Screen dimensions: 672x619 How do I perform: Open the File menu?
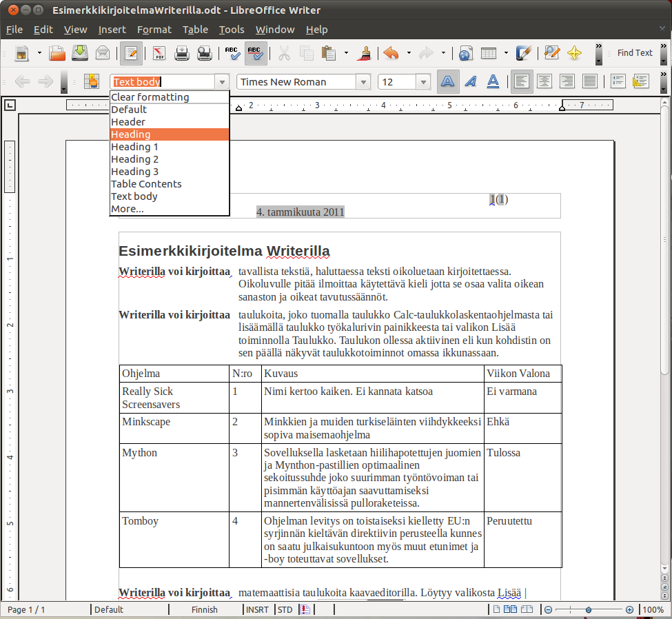point(14,30)
